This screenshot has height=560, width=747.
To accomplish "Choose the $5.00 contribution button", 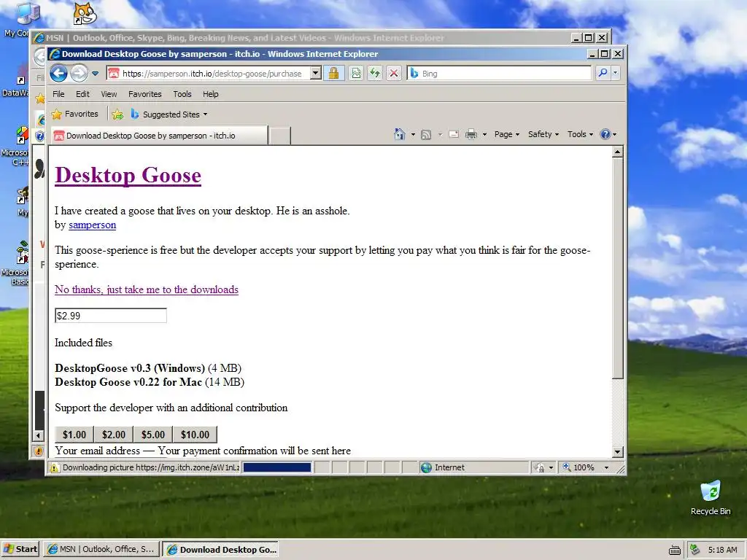I will click(153, 435).
